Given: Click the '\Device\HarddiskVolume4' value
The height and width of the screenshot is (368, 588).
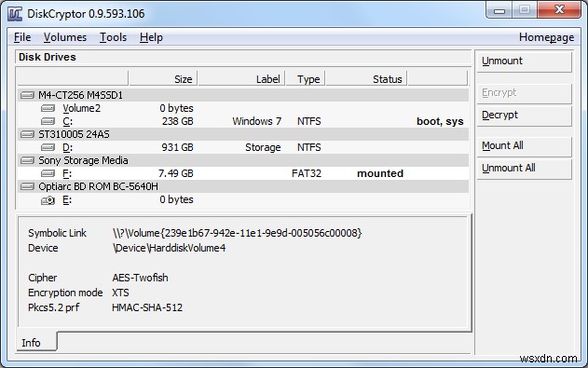Looking at the screenshot, I should 169,248.
